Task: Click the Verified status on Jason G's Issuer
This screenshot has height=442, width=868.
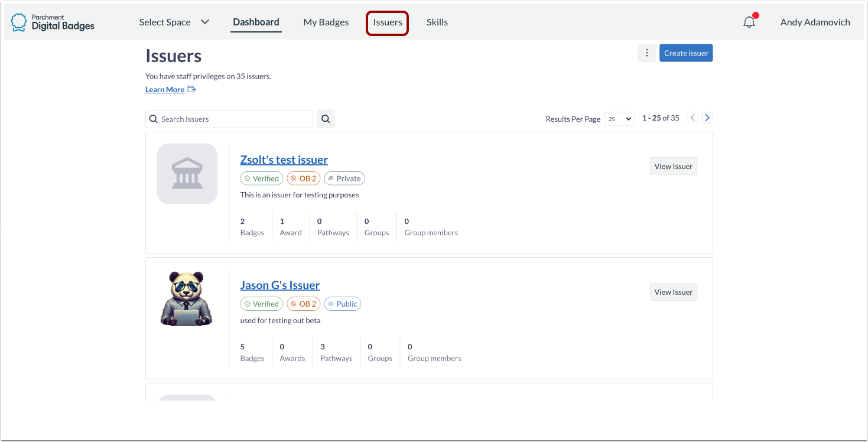Action: point(261,304)
